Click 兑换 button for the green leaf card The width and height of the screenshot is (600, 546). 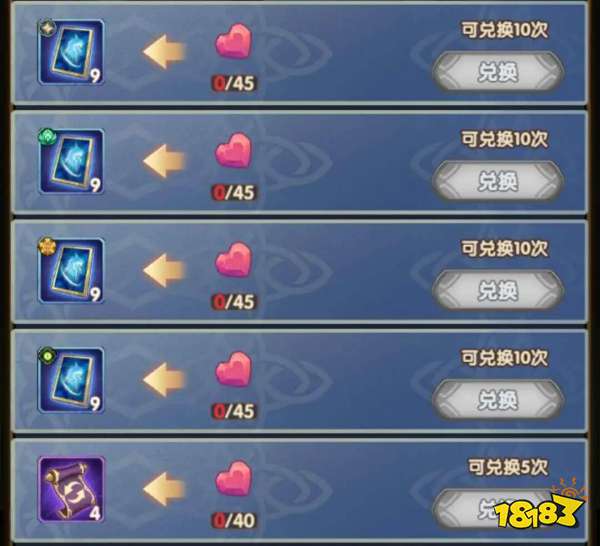498,181
